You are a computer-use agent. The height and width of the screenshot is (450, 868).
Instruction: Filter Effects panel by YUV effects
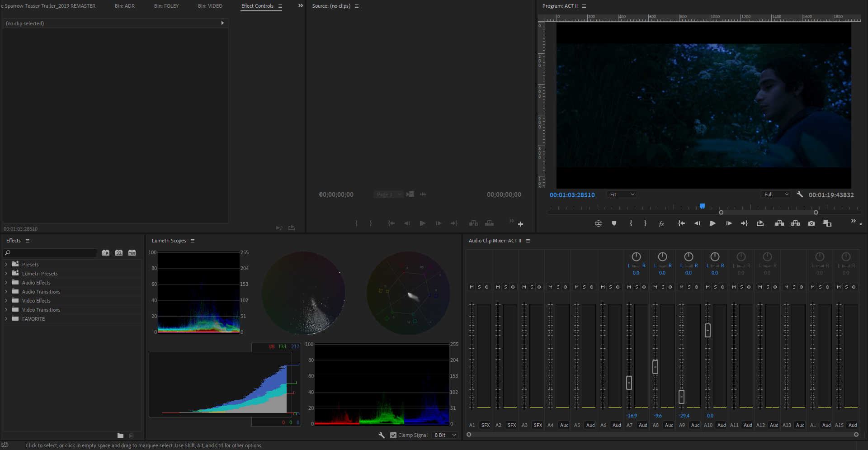(x=132, y=253)
